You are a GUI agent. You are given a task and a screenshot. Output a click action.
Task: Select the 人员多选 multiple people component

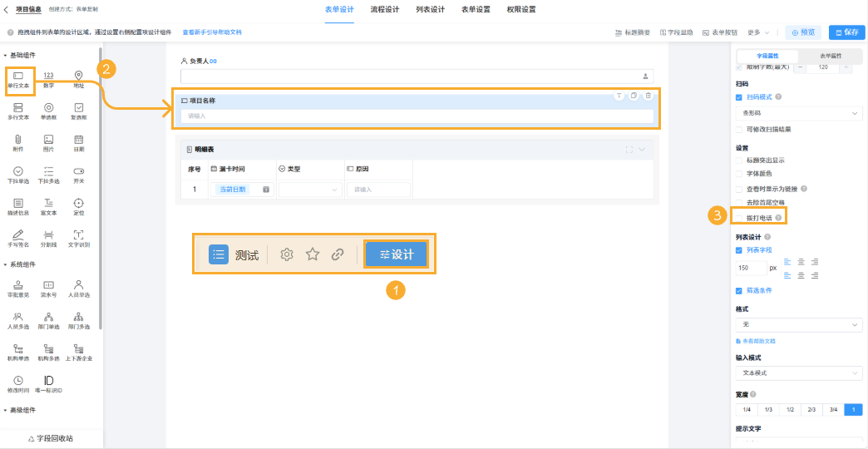point(18,321)
